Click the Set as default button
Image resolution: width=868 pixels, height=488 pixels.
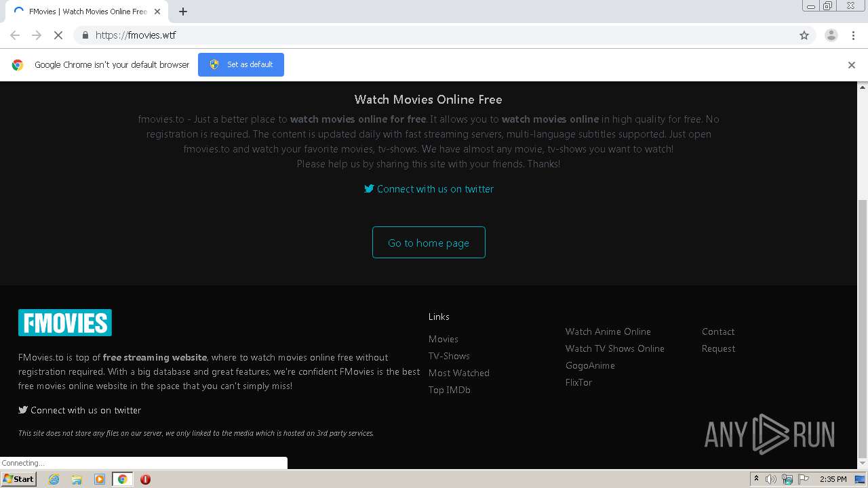(x=241, y=64)
